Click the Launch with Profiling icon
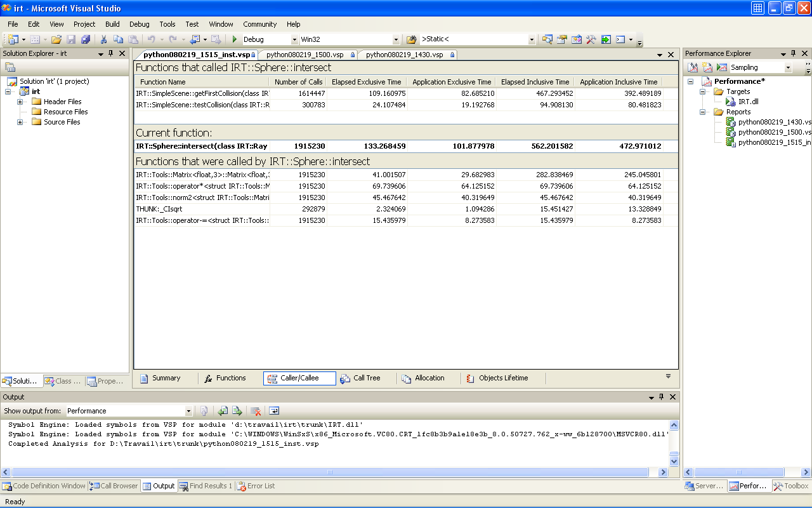 [x=722, y=67]
